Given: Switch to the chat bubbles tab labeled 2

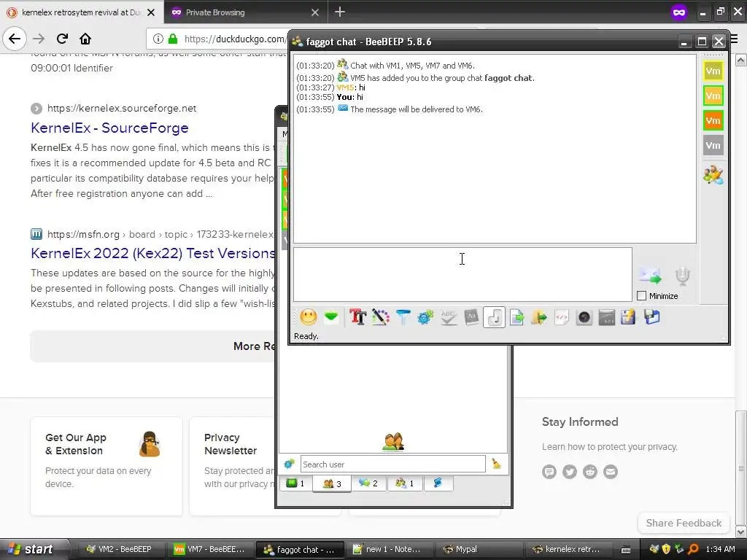Looking at the screenshot, I should coord(368,483).
